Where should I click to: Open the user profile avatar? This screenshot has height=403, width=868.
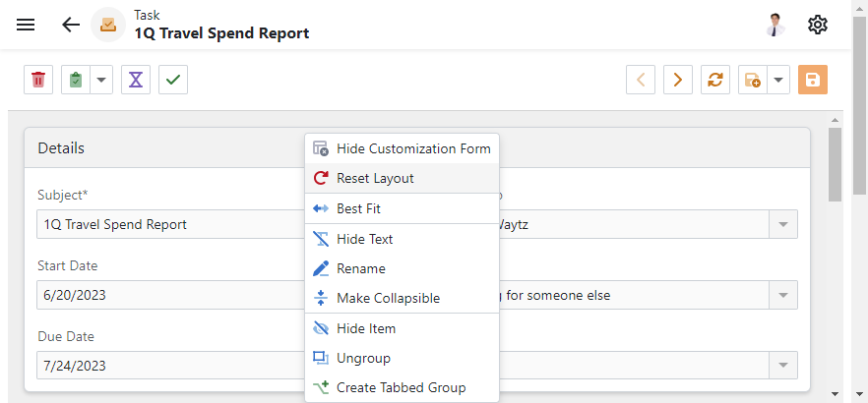775,25
